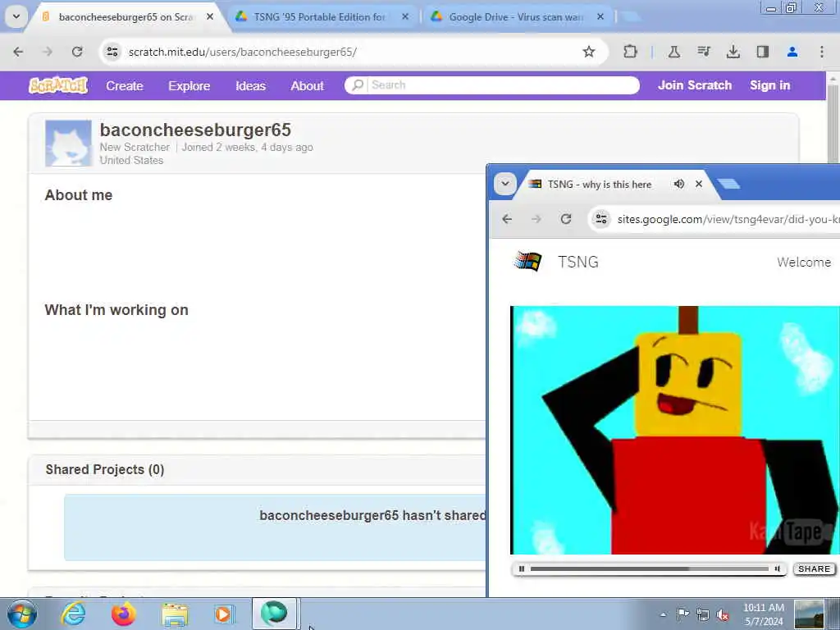Close the baconcheeseburger65 Scratch tab

click(210, 17)
